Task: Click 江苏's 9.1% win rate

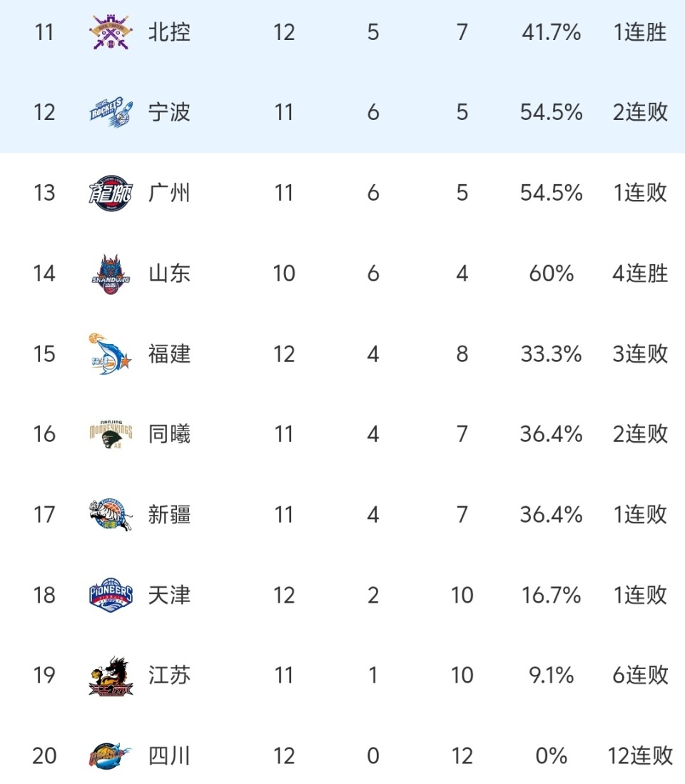Action: pyautogui.click(x=552, y=675)
